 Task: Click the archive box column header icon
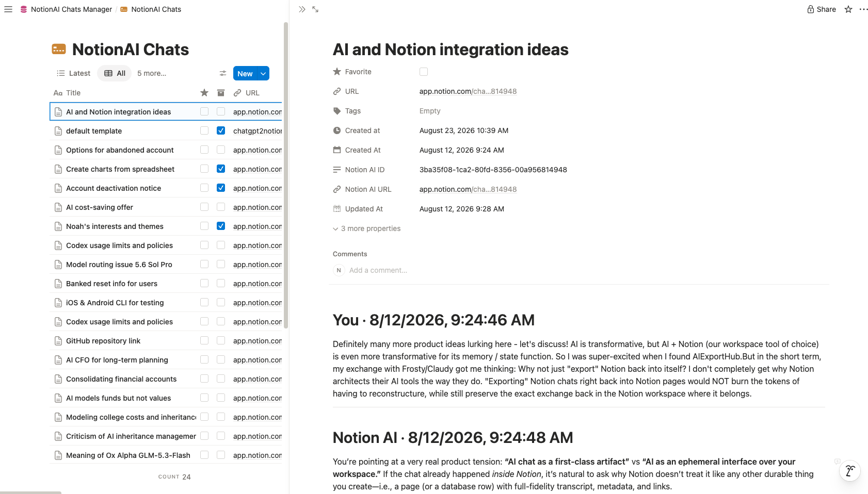(x=221, y=93)
